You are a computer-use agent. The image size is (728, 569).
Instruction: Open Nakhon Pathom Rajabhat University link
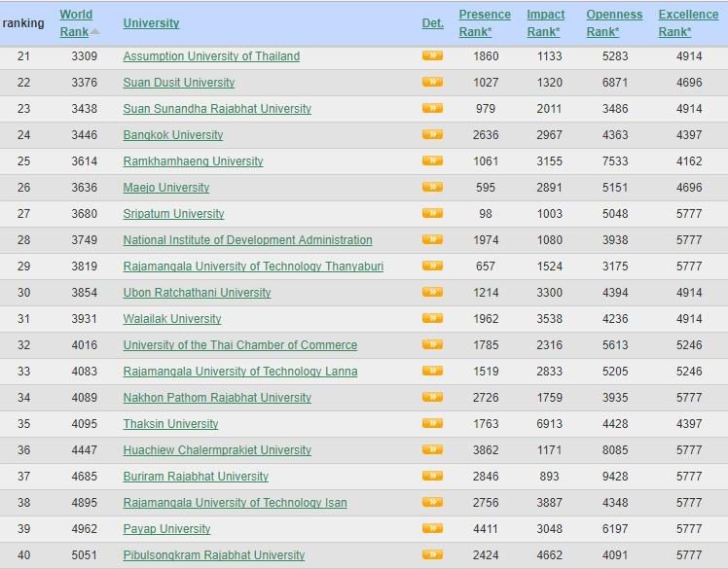[x=217, y=397]
